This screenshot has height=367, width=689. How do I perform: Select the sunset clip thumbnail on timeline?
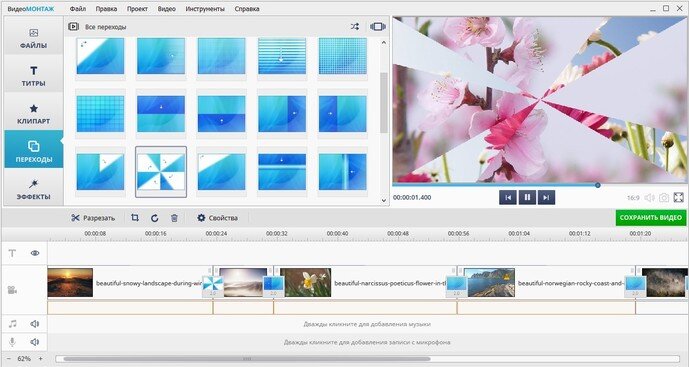(x=70, y=283)
